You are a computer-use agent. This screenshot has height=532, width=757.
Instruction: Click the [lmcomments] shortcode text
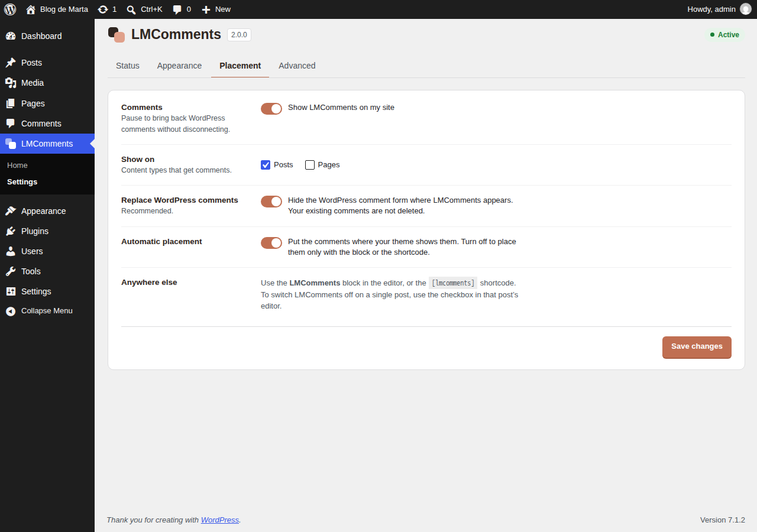click(x=453, y=283)
